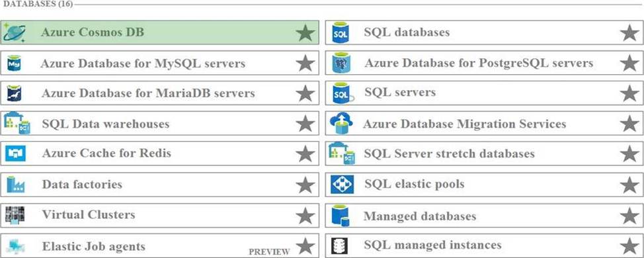Click the MySQL servers database icon

tap(14, 64)
